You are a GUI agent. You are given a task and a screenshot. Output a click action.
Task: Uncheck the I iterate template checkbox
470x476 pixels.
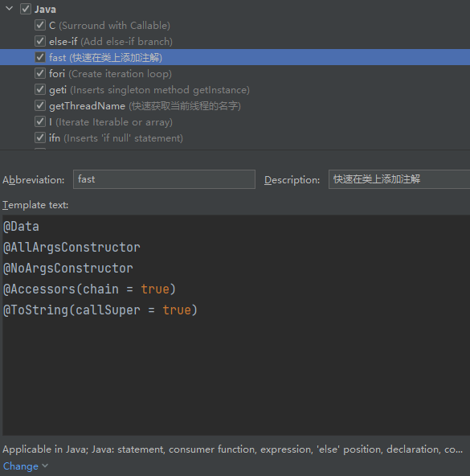(40, 121)
